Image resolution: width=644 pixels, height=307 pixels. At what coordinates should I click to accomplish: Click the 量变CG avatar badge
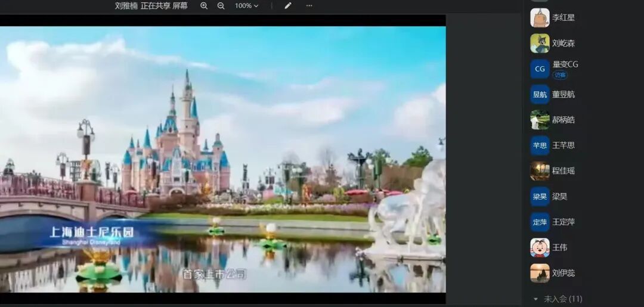pos(540,69)
